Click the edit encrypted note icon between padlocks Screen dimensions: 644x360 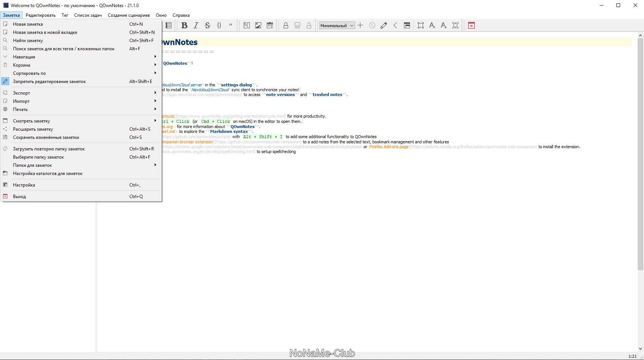[297, 25]
